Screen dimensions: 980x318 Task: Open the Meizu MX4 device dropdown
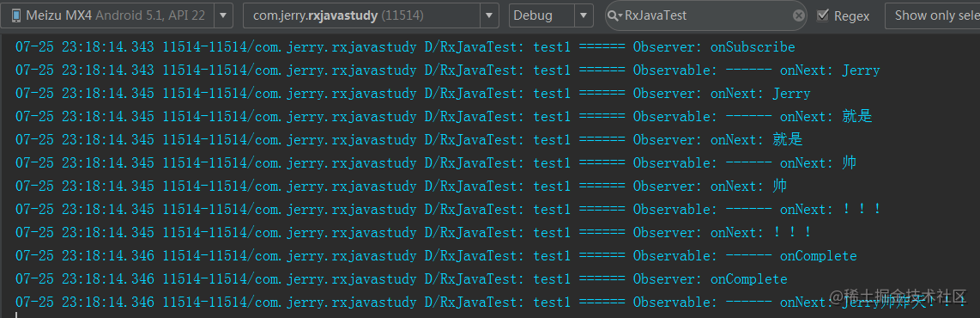pyautogui.click(x=117, y=15)
